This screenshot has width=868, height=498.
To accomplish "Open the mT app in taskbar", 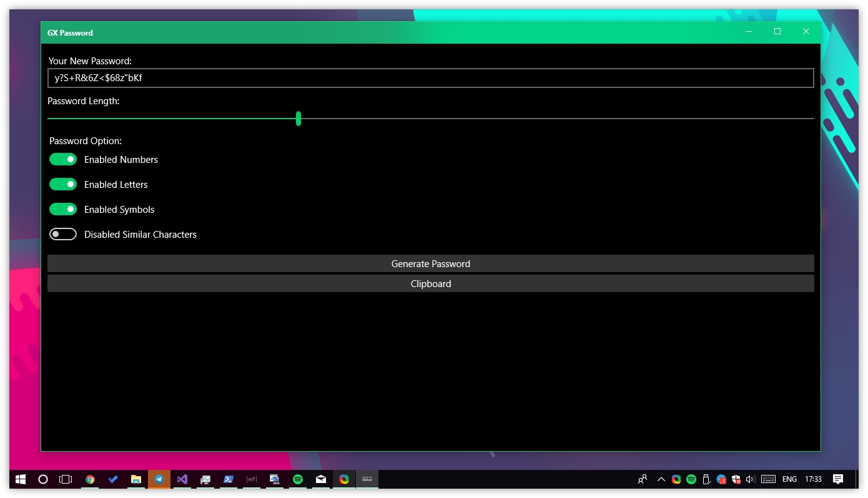I will coord(252,479).
